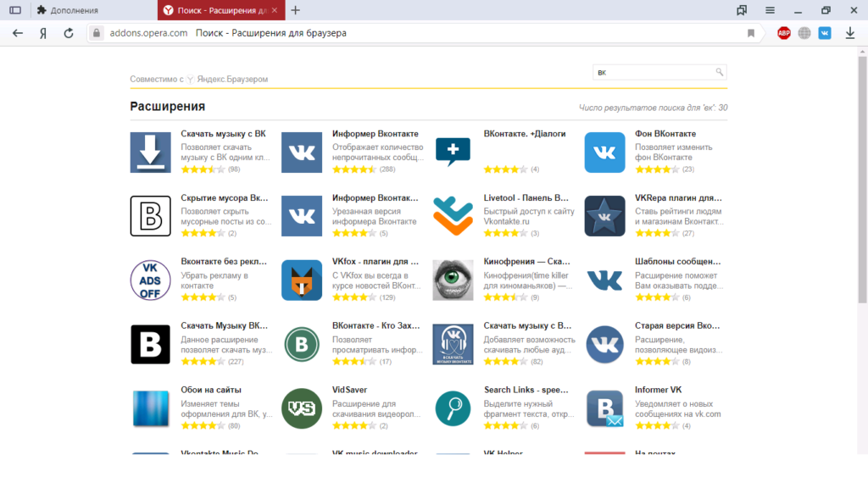Click the Скачать Музыку ВК black B icon
The image size is (868, 488).
coord(151,344)
